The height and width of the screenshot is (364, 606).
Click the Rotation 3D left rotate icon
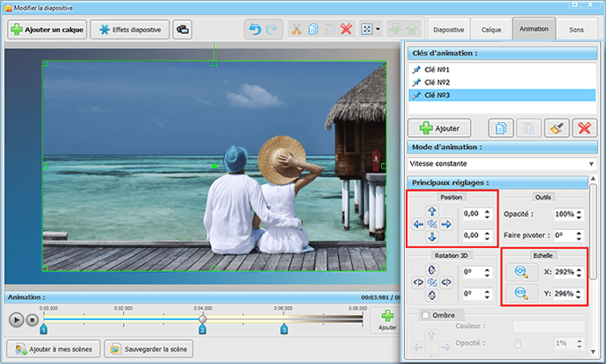click(418, 282)
